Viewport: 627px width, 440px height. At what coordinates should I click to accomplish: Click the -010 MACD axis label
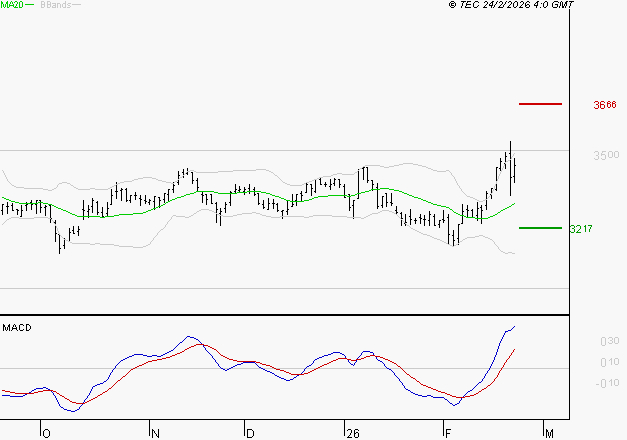point(607,383)
